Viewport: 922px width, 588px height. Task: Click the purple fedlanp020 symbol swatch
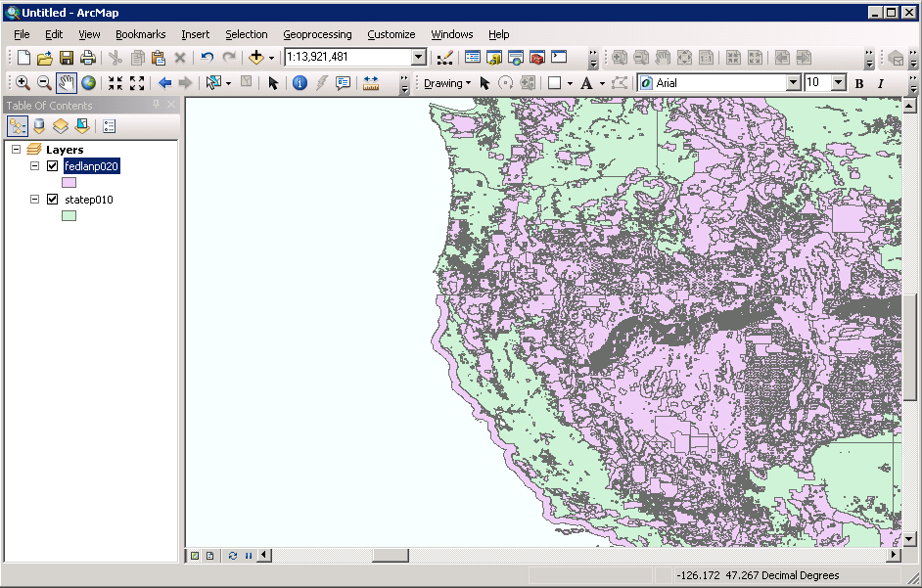pos(69,182)
